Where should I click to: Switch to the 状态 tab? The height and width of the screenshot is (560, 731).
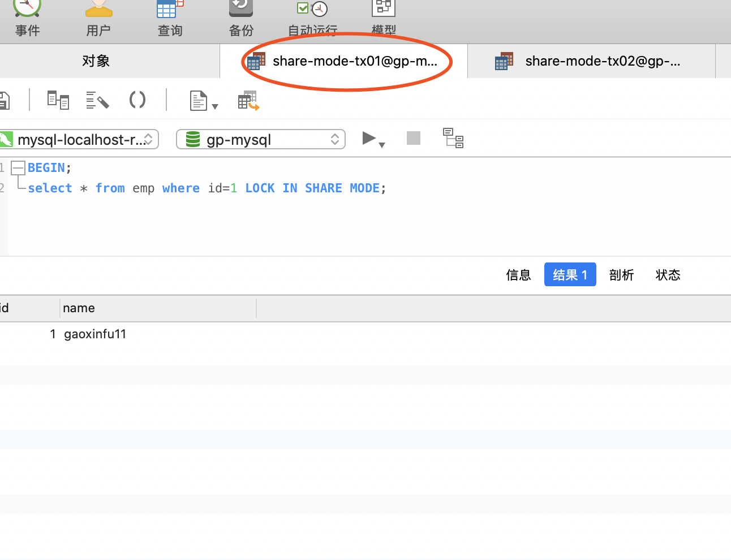(668, 275)
